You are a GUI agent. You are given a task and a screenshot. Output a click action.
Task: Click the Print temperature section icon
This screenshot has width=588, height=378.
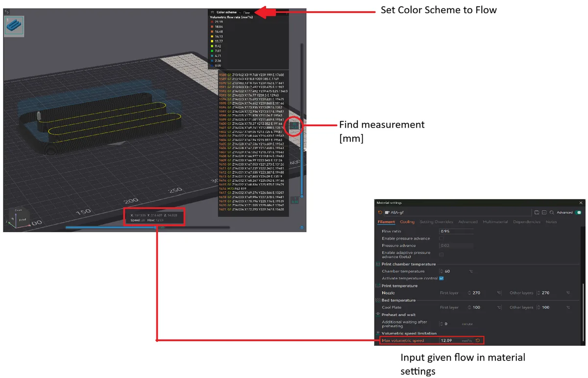378,285
